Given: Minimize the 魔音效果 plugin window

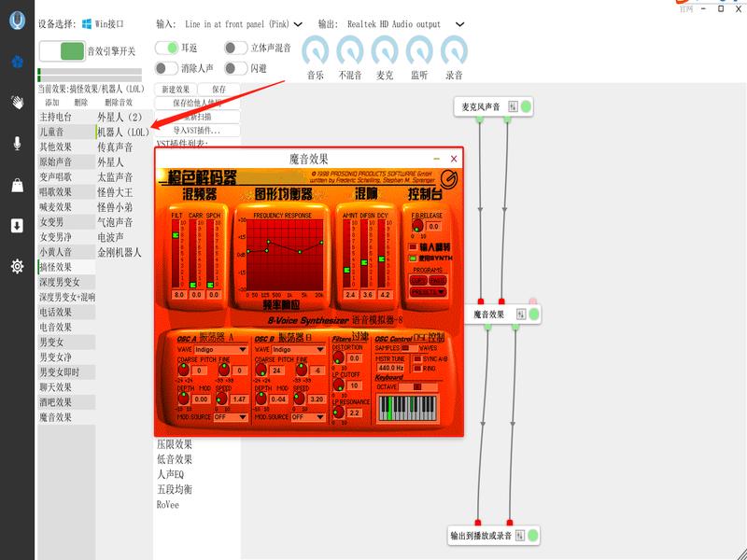Looking at the screenshot, I should pos(436,159).
